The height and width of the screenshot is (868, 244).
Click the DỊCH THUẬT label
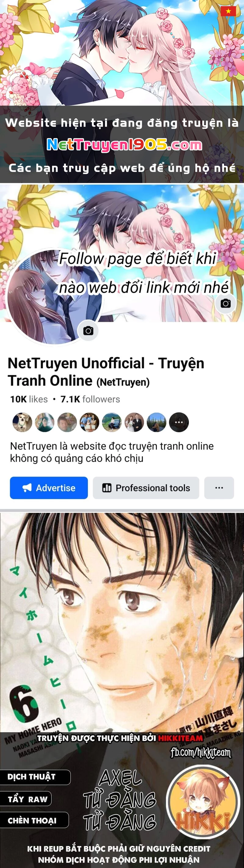pyautogui.click(x=32, y=777)
